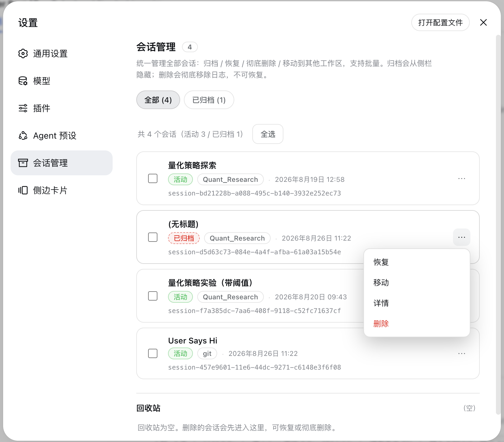Click the sliders icon beside 插件
This screenshot has height=442, width=504.
(x=23, y=108)
